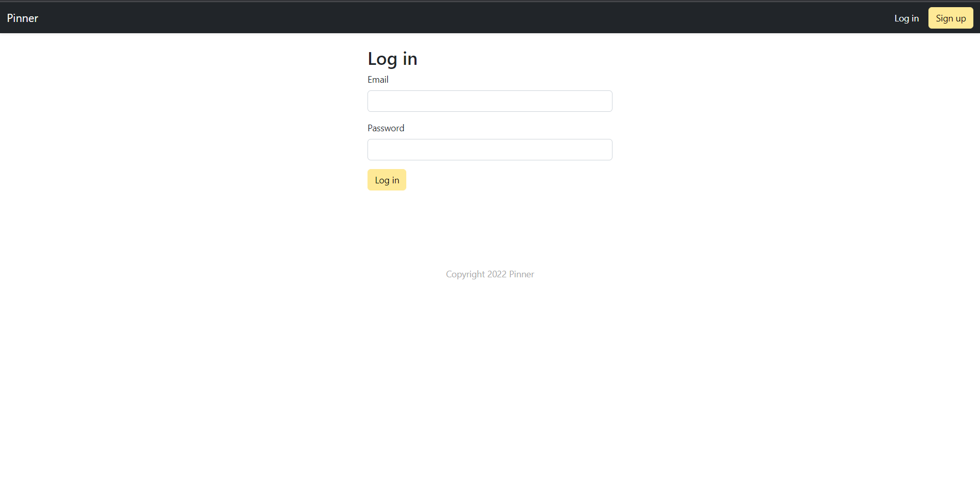Submit the form via Log in button
The height and width of the screenshot is (477, 980).
(386, 179)
